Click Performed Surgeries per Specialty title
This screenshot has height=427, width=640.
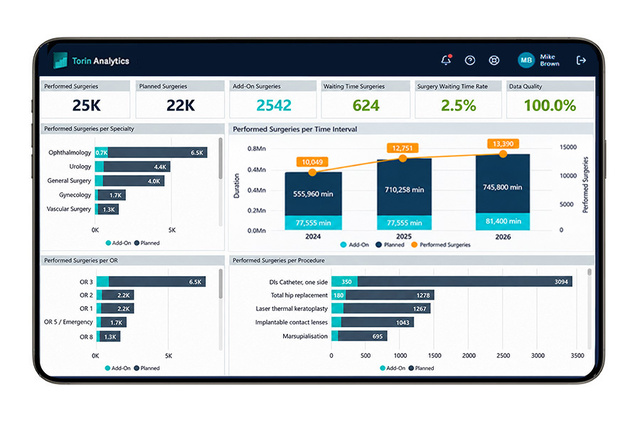coord(89,129)
